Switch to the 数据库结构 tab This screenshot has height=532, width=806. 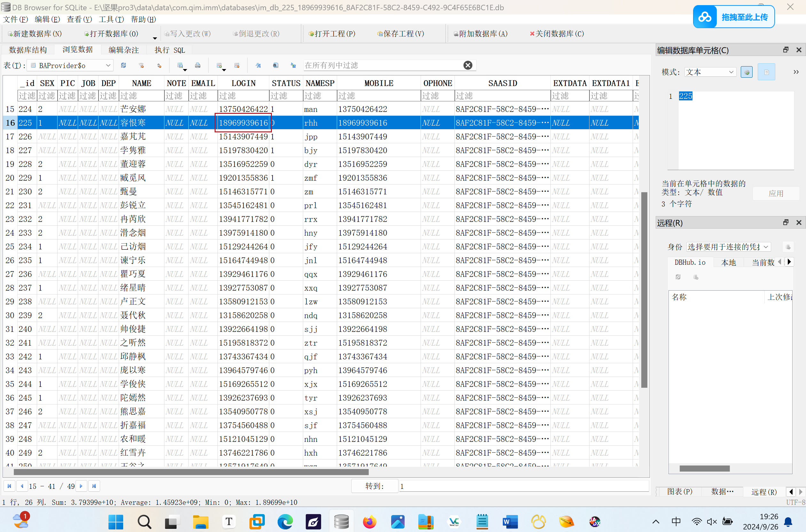point(28,50)
